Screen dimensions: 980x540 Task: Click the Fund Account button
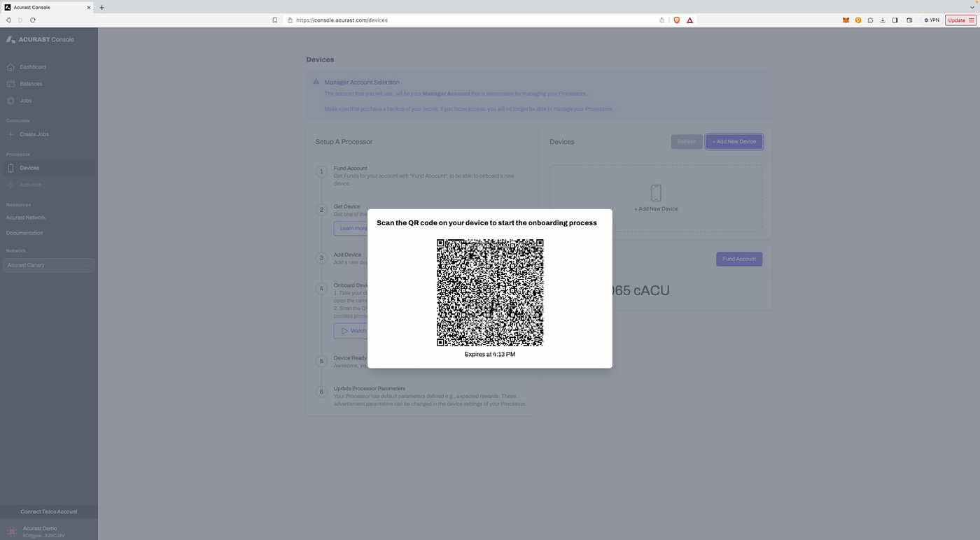click(738, 259)
